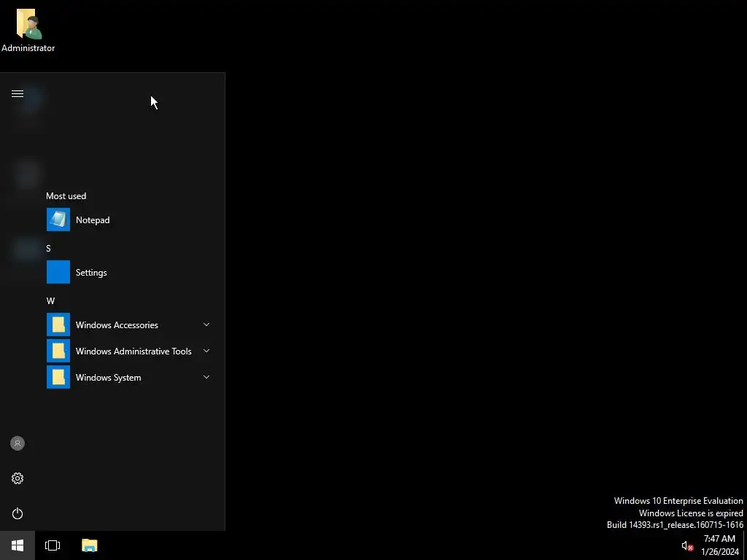Click the 'Most used' section header
This screenshot has height=560, width=747.
(66, 195)
